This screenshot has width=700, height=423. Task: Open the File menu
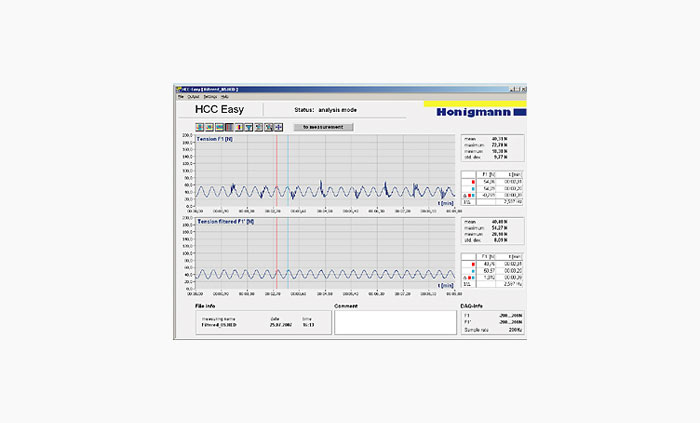(181, 97)
